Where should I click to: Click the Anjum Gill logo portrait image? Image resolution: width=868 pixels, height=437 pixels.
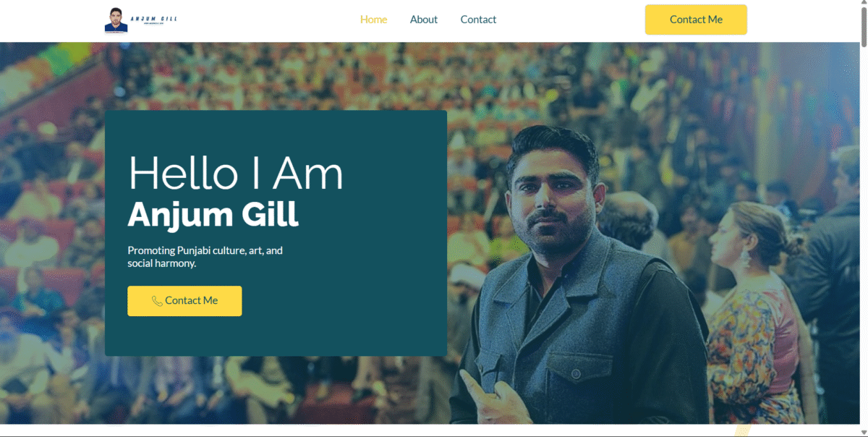(x=116, y=20)
